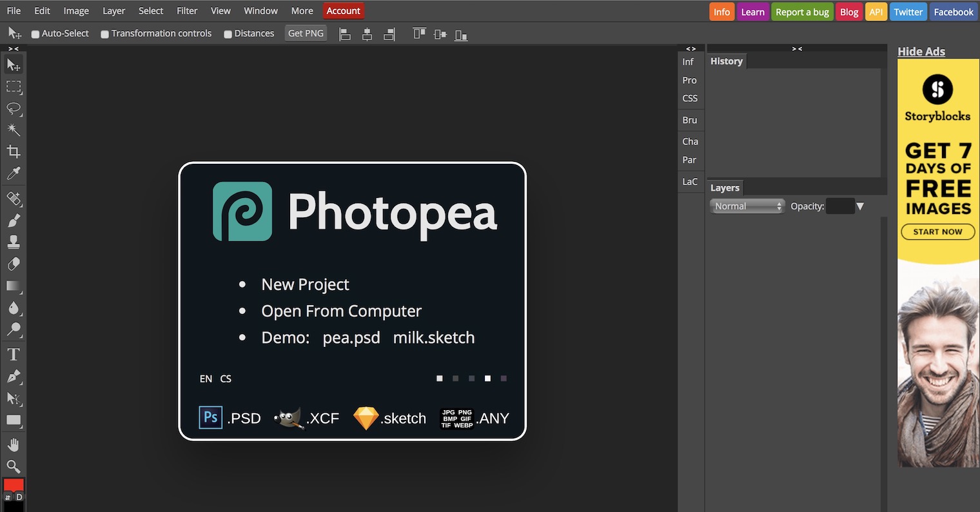
Task: Click New Project on welcome screen
Action: [305, 284]
